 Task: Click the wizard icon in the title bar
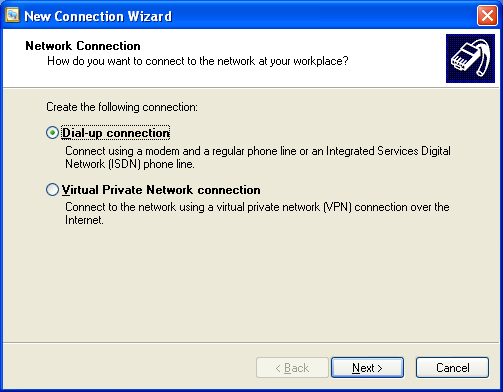12,15
